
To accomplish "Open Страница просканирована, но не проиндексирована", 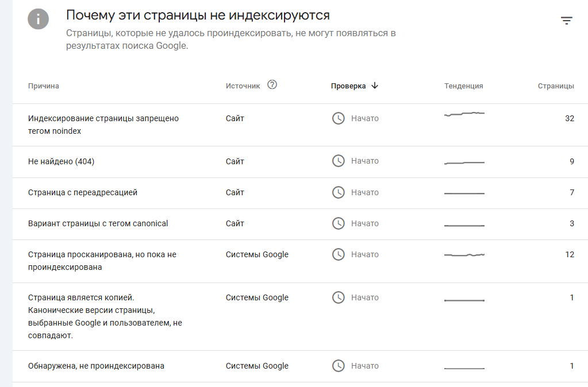I will coord(301,261).
